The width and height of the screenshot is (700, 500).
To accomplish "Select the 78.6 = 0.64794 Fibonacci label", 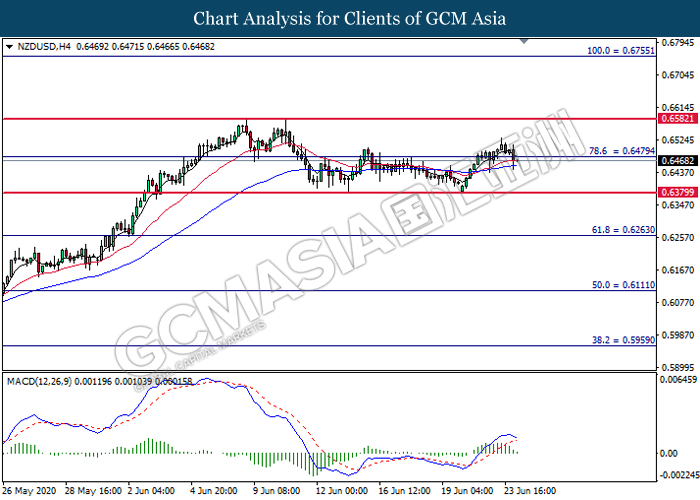I will (621, 149).
